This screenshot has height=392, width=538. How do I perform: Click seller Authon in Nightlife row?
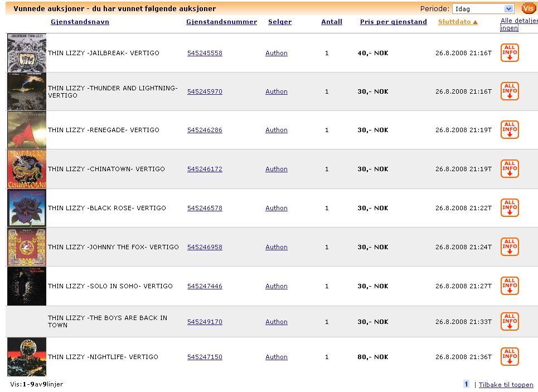point(277,357)
